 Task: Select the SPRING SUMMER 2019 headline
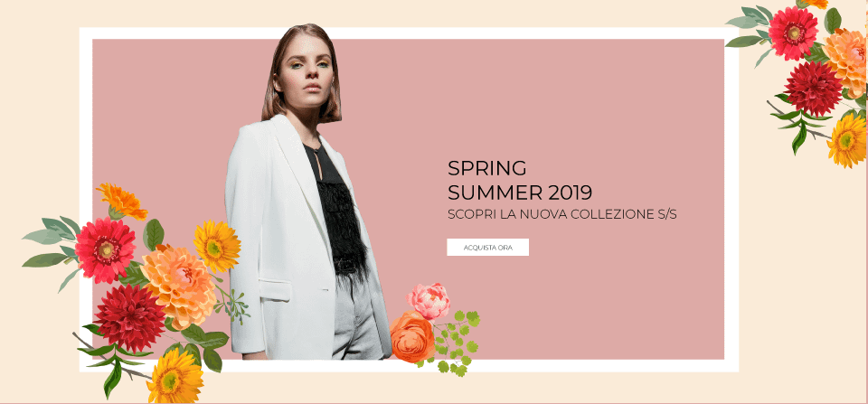(x=520, y=181)
